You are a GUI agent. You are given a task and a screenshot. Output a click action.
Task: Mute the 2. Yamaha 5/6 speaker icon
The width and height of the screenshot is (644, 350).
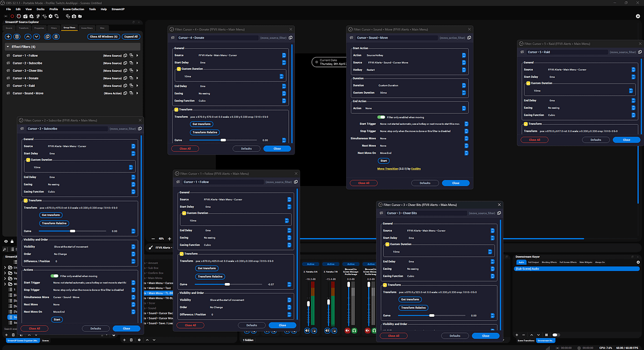(307, 331)
